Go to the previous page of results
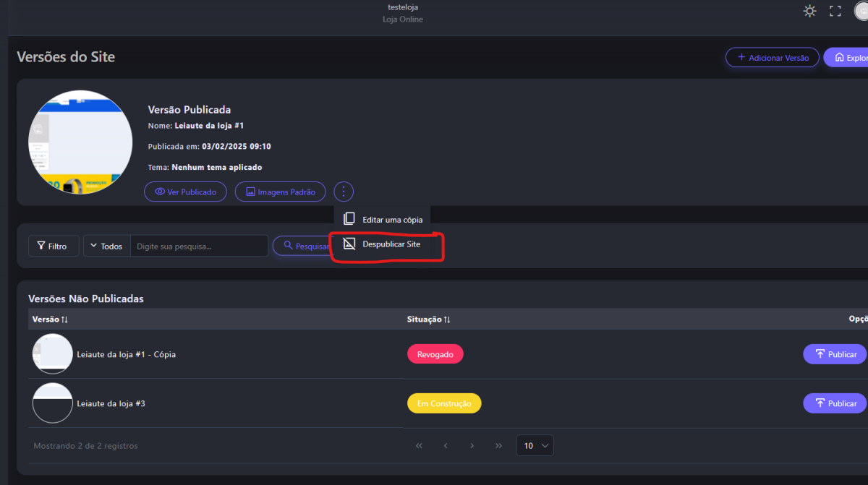 446,446
